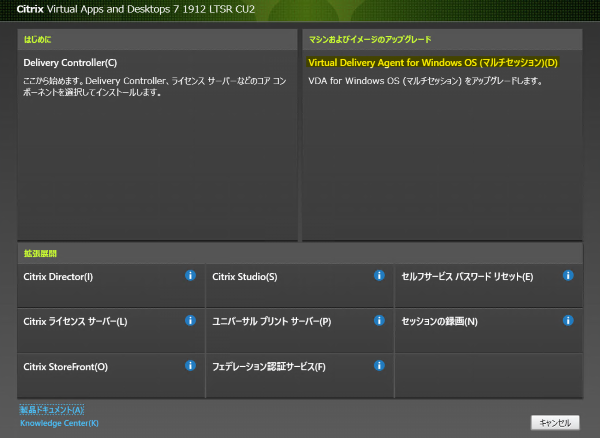Open info icon for Citrix Studio

379,275
